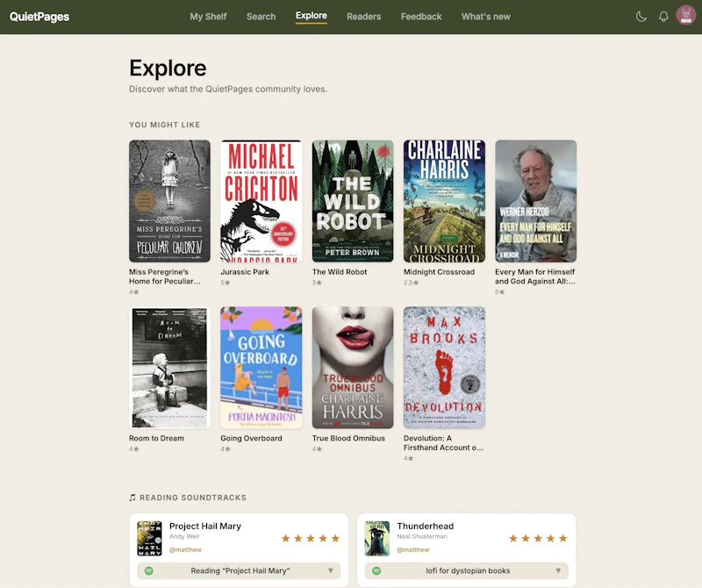Screen dimensions: 702x588
Task: Open the Feedback tab
Action: 421,17
